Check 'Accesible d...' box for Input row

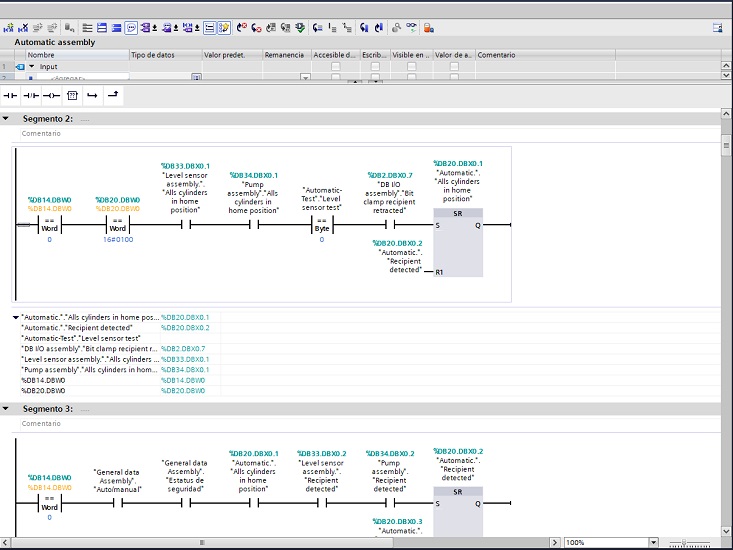[x=335, y=66]
